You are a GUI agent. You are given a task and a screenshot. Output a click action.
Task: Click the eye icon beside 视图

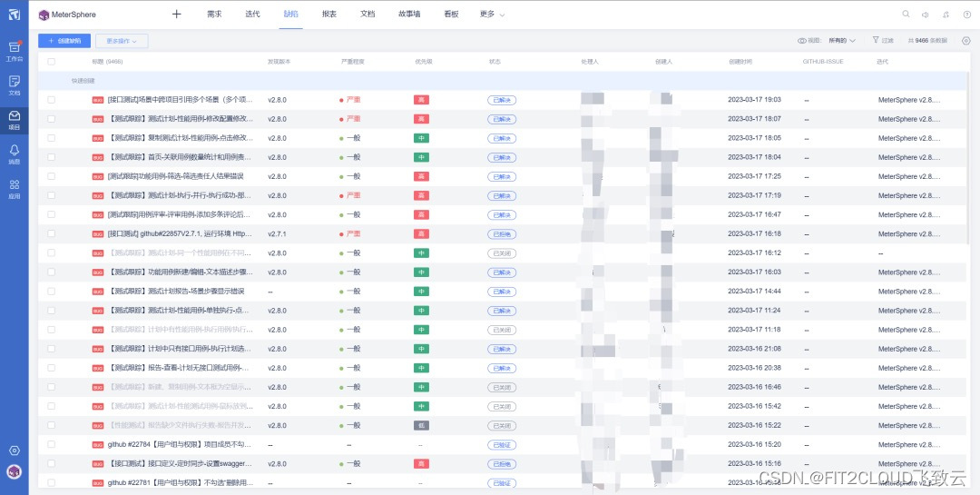(801, 41)
